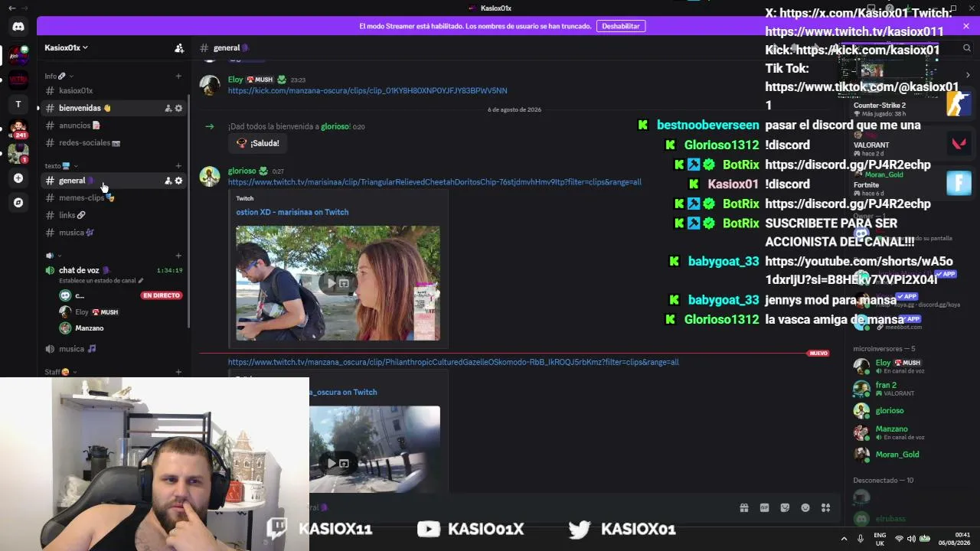Open the add a server plus icon

(18, 178)
